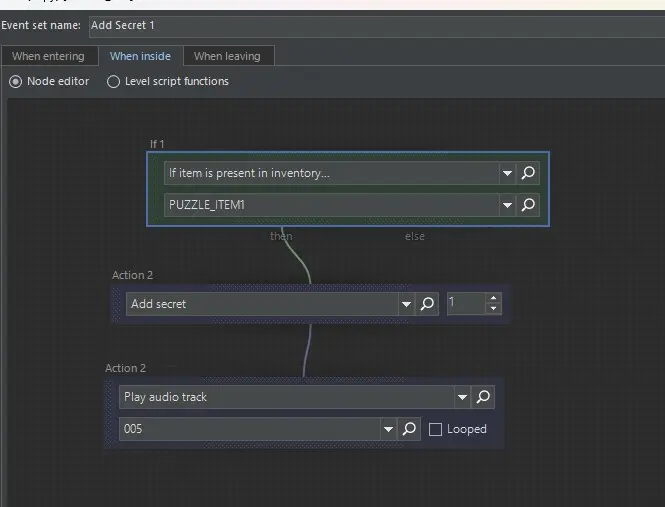This screenshot has width=665, height=507.
Task: Open the Add secret action dropdown
Action: pos(406,304)
